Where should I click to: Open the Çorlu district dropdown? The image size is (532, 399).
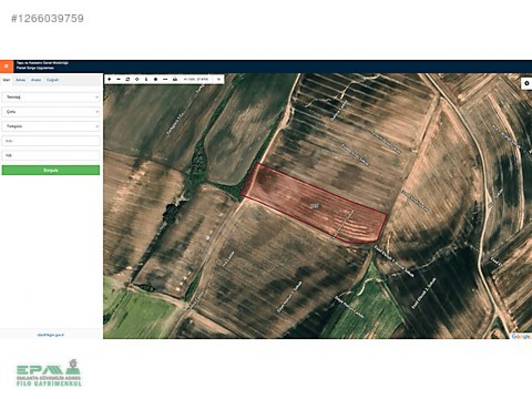tap(51, 112)
